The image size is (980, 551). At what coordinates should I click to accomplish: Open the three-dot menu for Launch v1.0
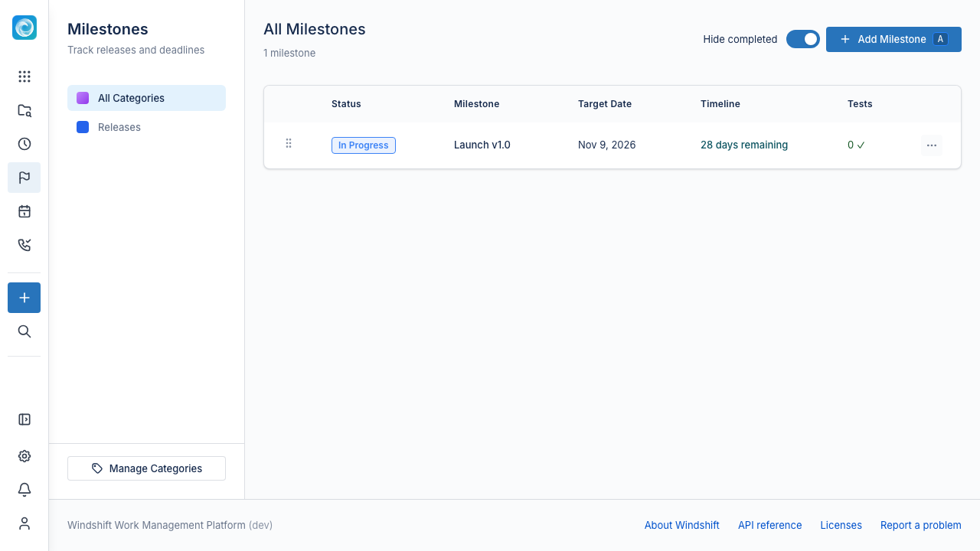tap(932, 145)
